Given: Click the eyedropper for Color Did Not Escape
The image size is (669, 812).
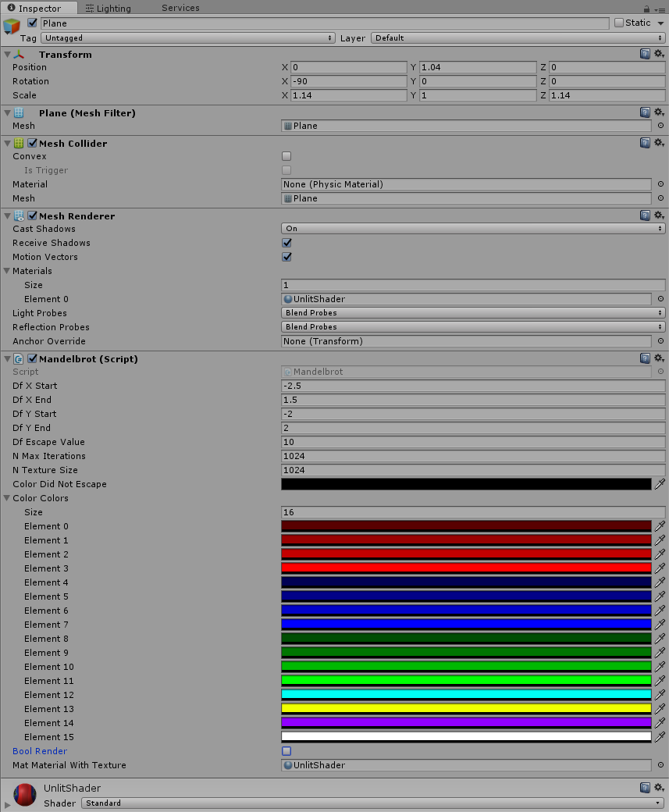Looking at the screenshot, I should [x=660, y=484].
